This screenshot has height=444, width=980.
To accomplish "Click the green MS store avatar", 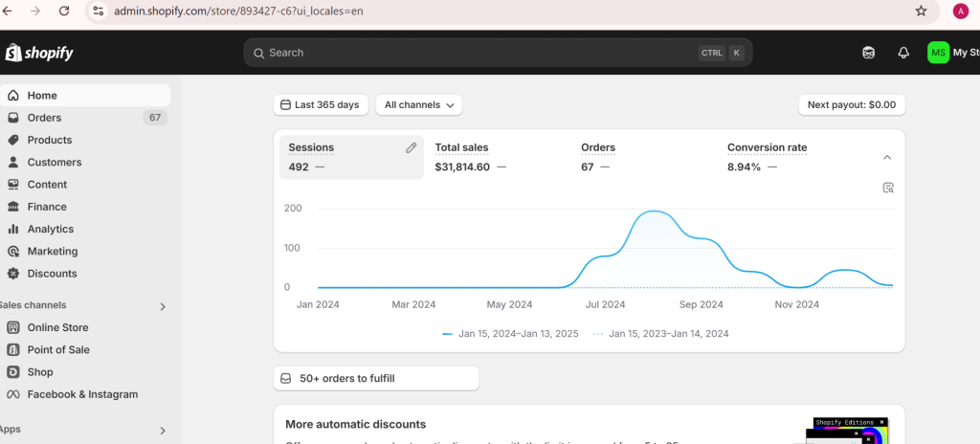I will (938, 53).
